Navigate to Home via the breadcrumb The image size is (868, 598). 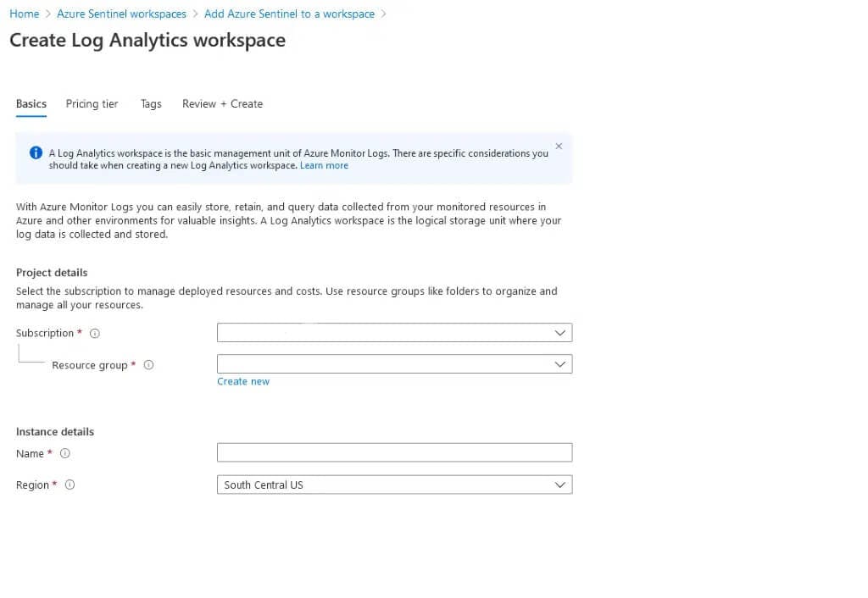coord(24,14)
